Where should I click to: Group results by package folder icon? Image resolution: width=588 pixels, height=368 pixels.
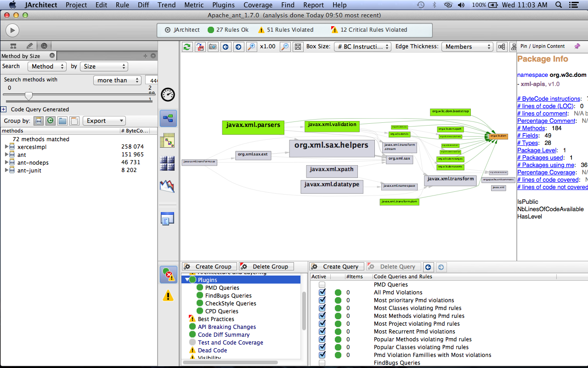62,121
